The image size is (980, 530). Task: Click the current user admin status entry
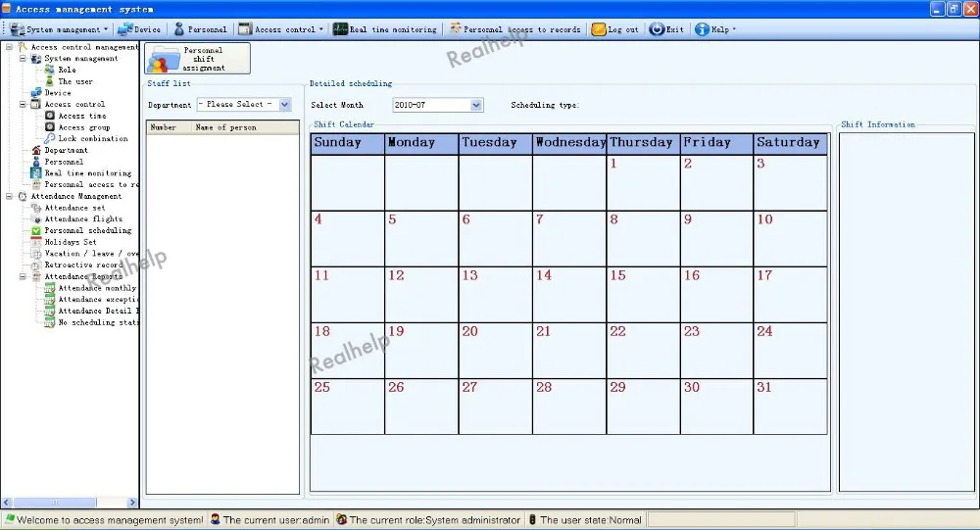click(x=270, y=519)
